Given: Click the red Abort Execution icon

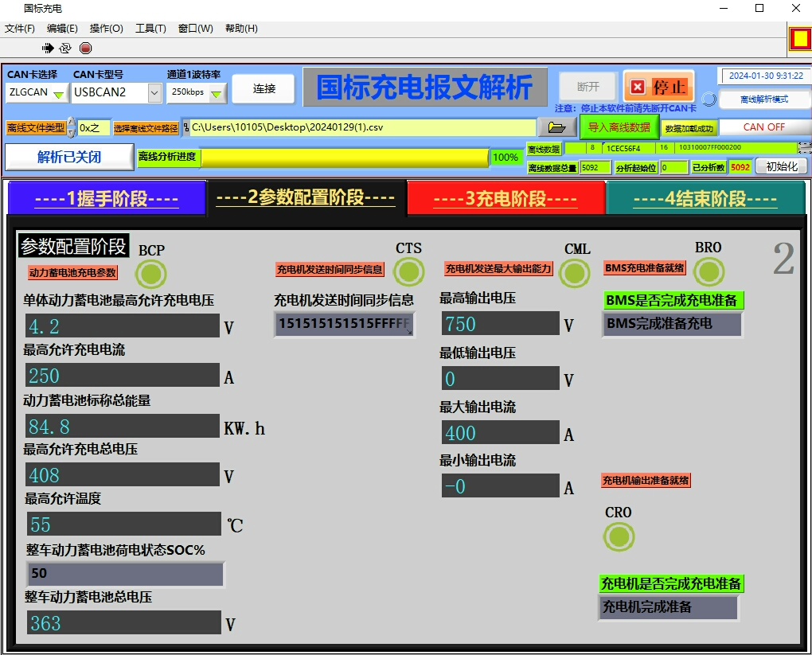Looking at the screenshot, I should [x=85, y=49].
